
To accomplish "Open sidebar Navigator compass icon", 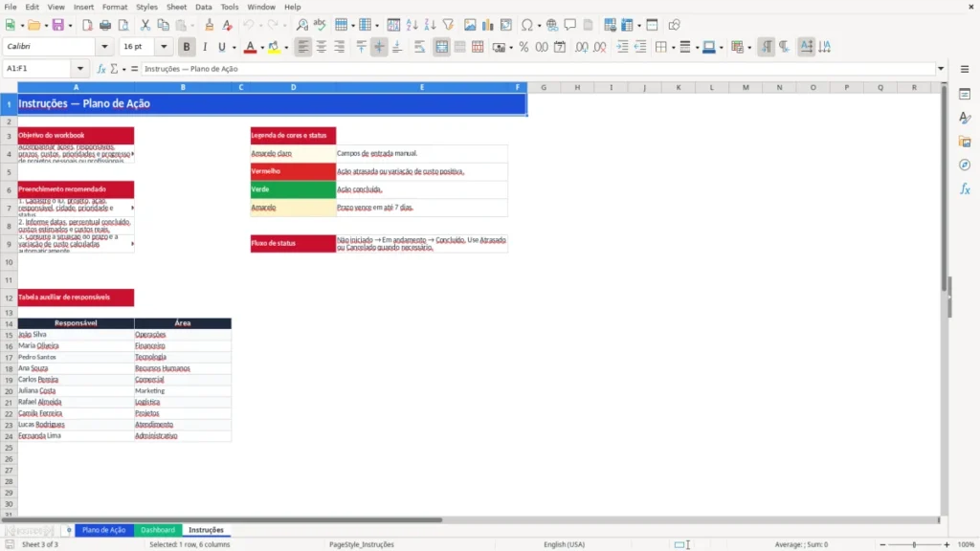I will (965, 165).
